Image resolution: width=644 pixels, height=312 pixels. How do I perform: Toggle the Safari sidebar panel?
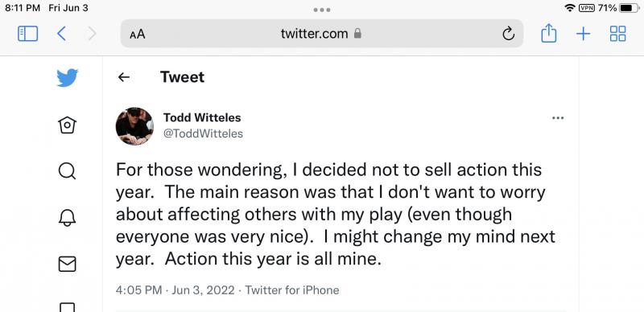tap(28, 34)
